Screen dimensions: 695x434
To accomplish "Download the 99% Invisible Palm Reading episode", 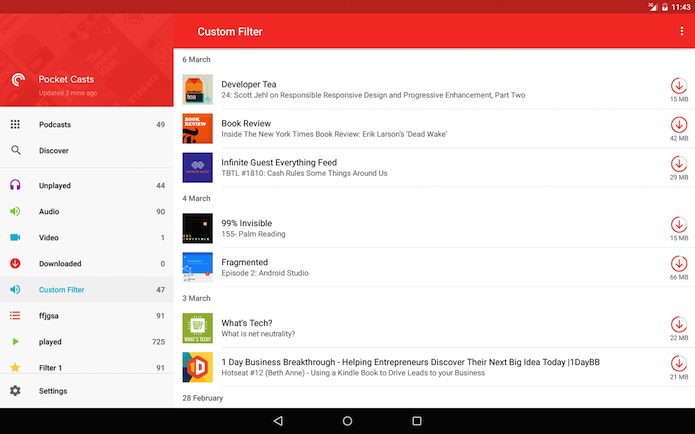I will click(x=678, y=224).
